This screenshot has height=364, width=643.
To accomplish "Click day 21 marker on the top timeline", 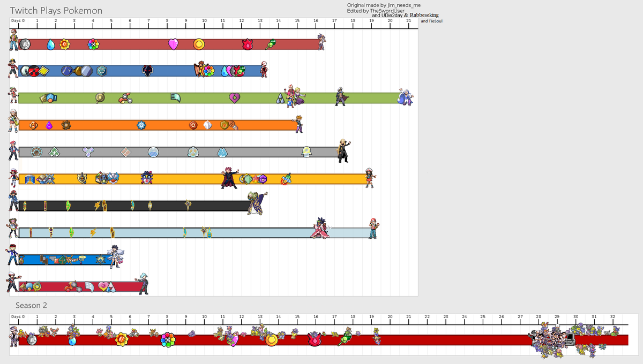I will [x=408, y=20].
